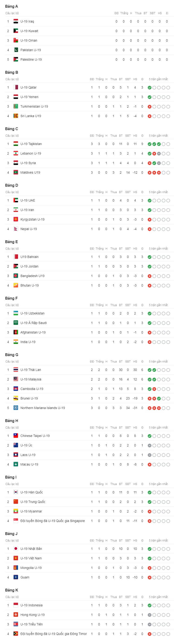Click Bảng C's '5 trận gần nhất' header
The width and height of the screenshot is (174, 644).
coord(158,136)
